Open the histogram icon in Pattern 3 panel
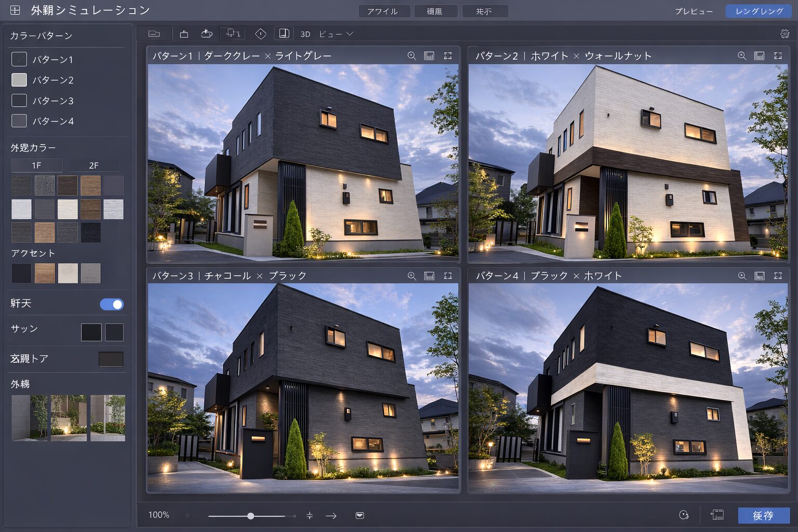 (429, 276)
